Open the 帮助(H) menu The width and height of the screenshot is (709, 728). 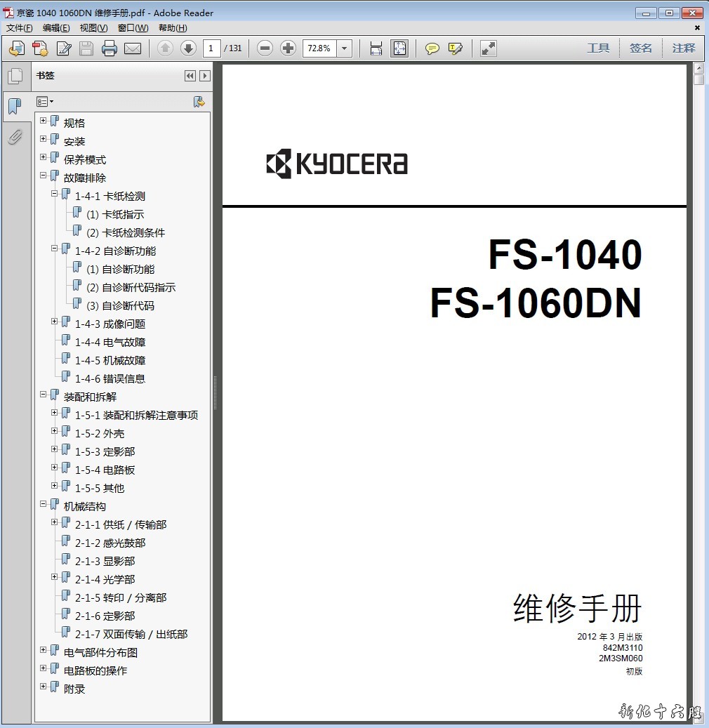pos(173,28)
